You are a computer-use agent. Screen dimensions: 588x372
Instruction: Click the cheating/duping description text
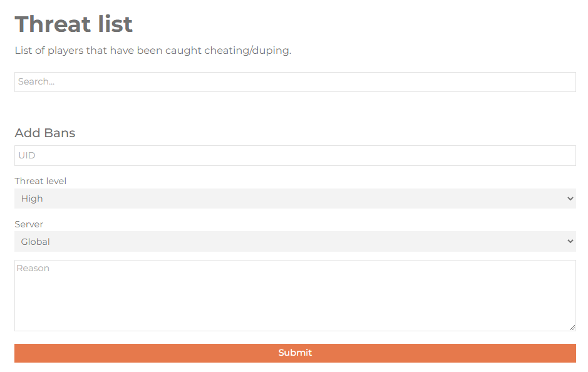pos(153,50)
